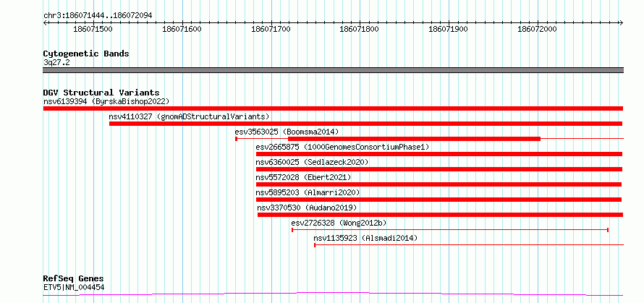Select the red bar under nsv5572028
The width and height of the screenshot is (644, 303).
tap(438, 184)
